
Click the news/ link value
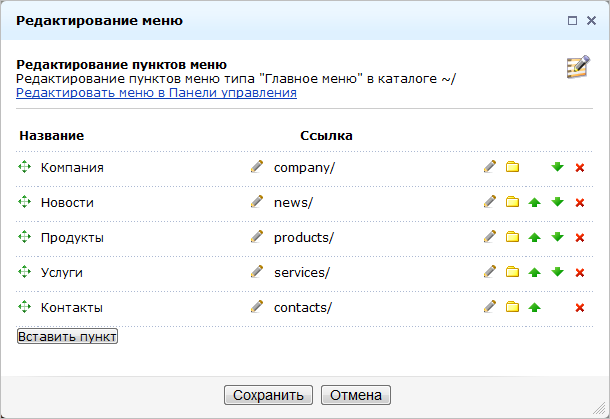coord(293,203)
